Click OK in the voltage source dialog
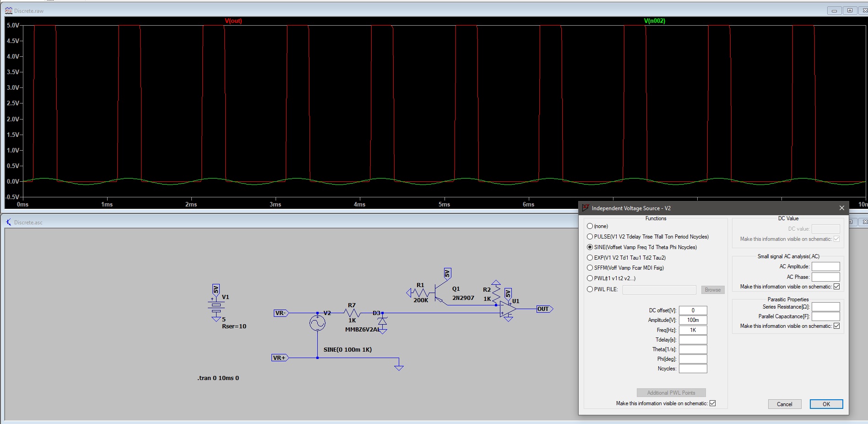This screenshot has height=424, width=868. tap(826, 404)
